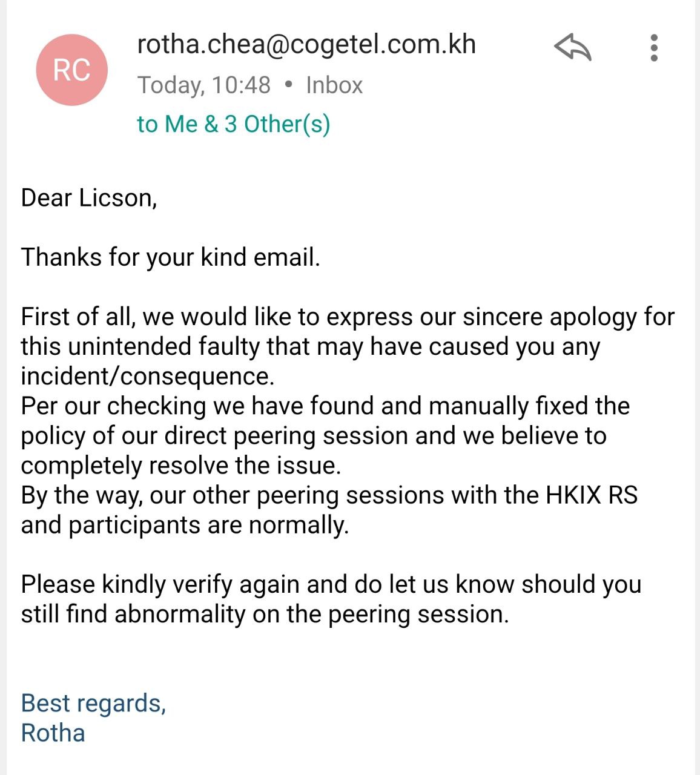Screen dimensions: 700x775
Task: Tap the 'HKIX RS' text in the email
Action: 592,495
